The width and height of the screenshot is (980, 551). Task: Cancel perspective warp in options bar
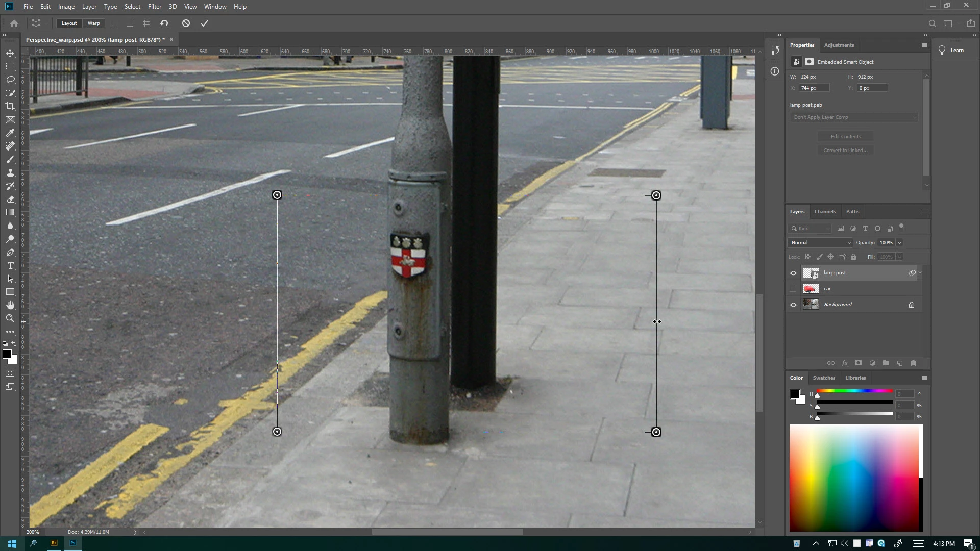(186, 23)
